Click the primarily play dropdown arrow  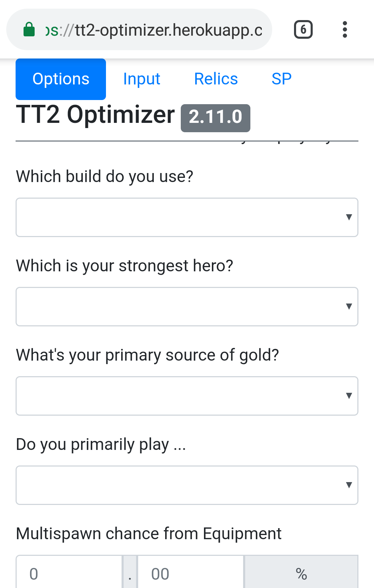[x=349, y=485]
